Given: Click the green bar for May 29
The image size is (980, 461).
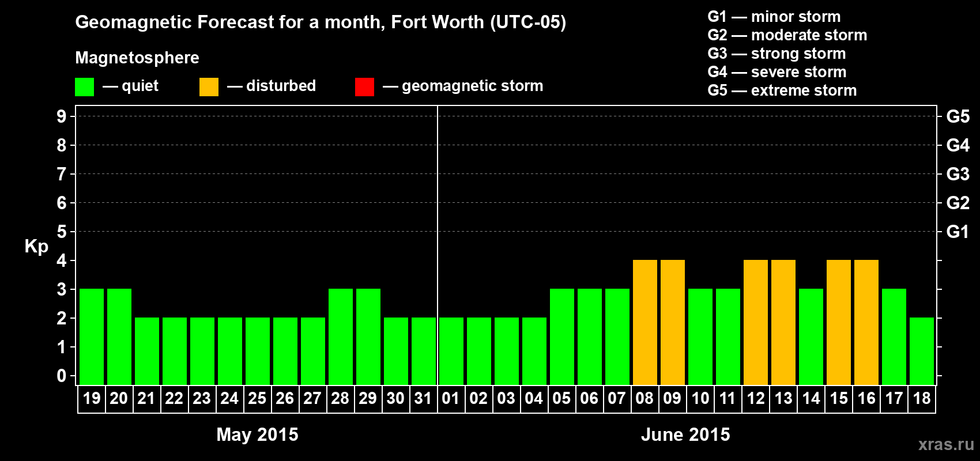Looking at the screenshot, I should click(368, 337).
